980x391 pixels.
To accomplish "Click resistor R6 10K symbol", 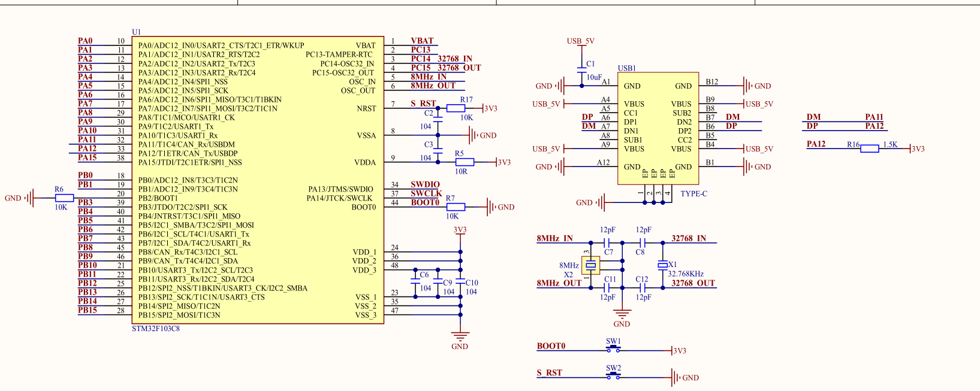I will (x=64, y=198).
